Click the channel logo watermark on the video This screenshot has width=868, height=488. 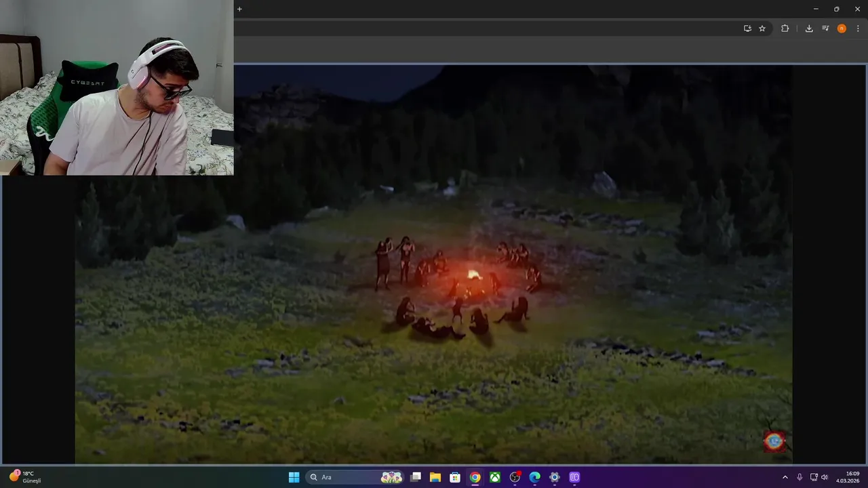click(x=774, y=441)
